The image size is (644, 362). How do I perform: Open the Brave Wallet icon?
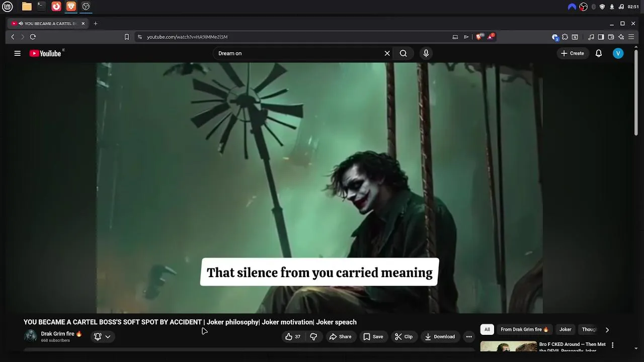611,37
